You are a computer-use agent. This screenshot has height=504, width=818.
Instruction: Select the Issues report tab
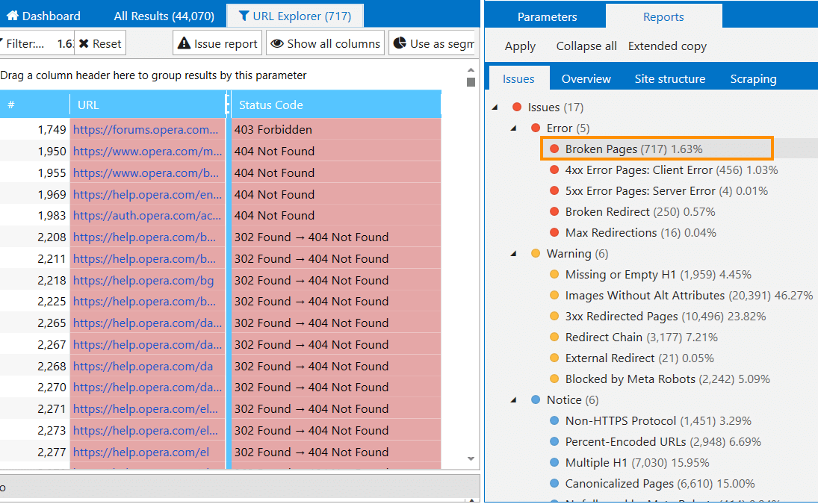coord(518,78)
